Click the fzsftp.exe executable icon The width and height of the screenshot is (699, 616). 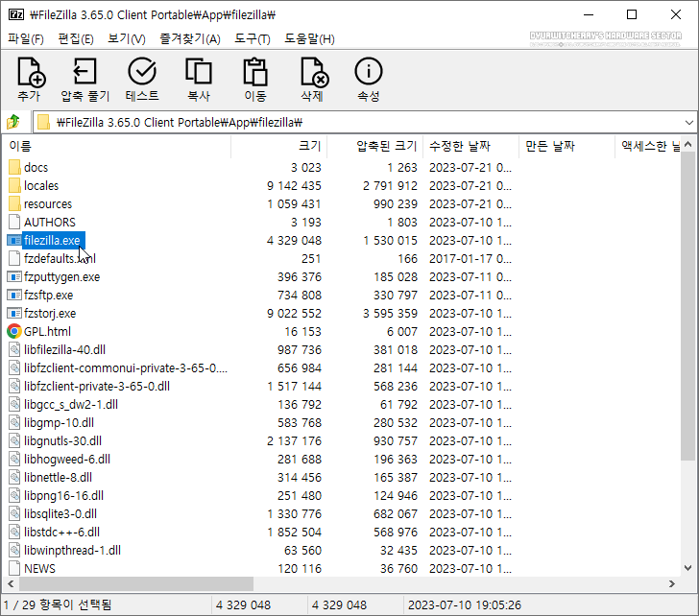[x=14, y=296]
